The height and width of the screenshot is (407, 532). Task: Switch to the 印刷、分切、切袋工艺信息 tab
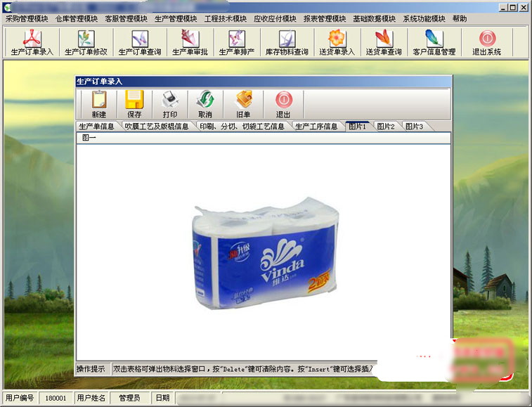242,127
